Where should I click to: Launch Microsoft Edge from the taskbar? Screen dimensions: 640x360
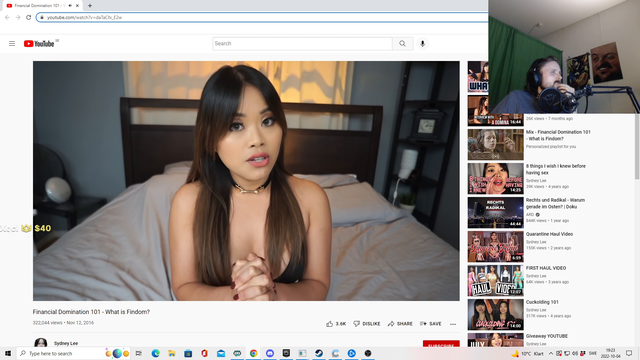pyautogui.click(x=156, y=353)
